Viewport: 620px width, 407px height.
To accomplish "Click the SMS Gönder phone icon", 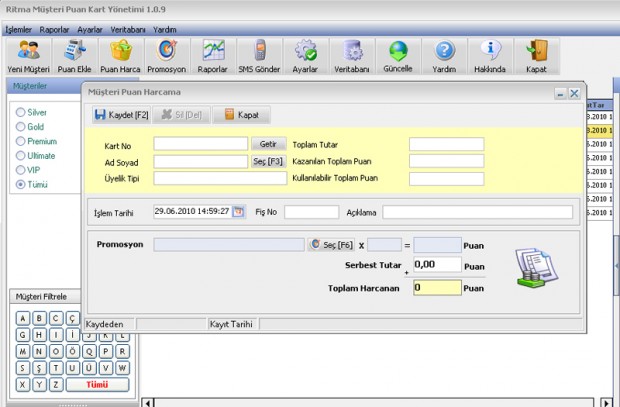I will [x=259, y=57].
